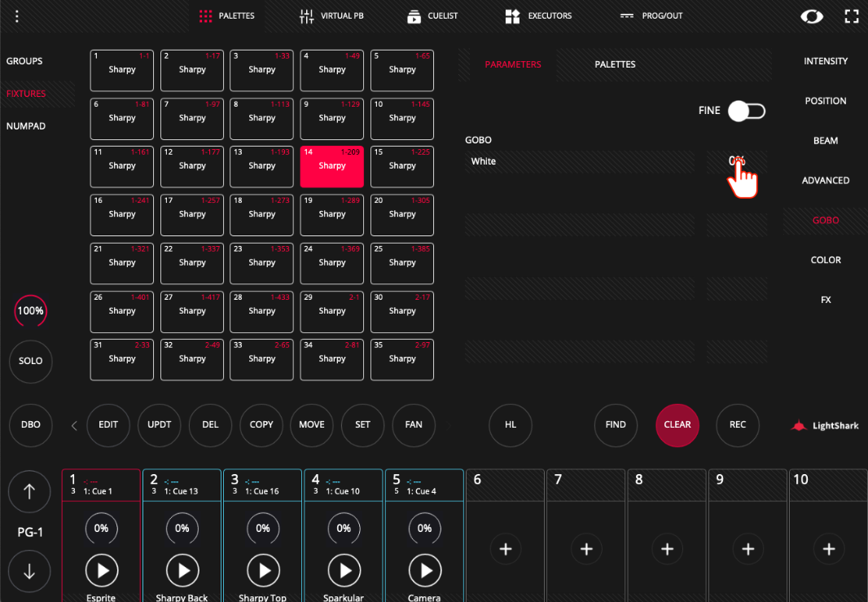Click the FIND button
Image resolution: width=868 pixels, height=602 pixels.
pyautogui.click(x=616, y=424)
